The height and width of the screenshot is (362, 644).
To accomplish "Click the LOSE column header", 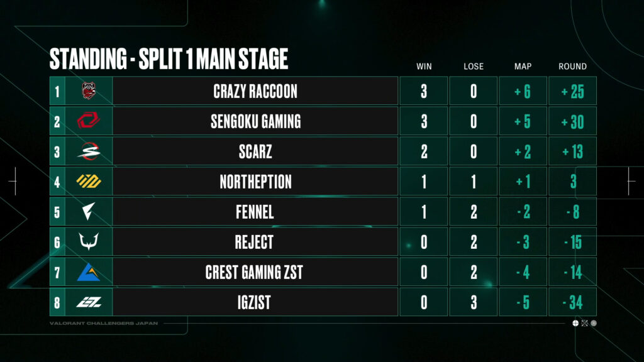I will tap(474, 67).
